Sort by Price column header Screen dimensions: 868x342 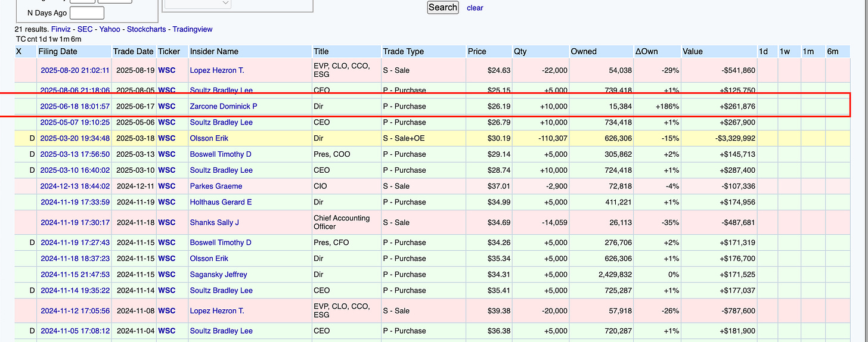tap(477, 51)
